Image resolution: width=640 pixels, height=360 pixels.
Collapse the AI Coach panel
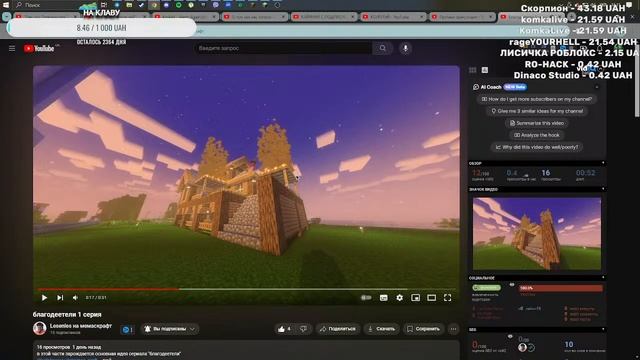[x=597, y=87]
